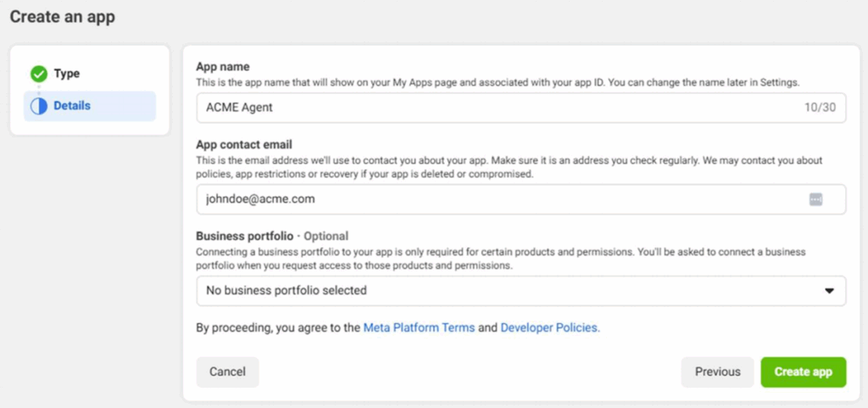This screenshot has height=408, width=868.
Task: Expand the business portfolio dropdown arrow
Action: click(x=829, y=291)
